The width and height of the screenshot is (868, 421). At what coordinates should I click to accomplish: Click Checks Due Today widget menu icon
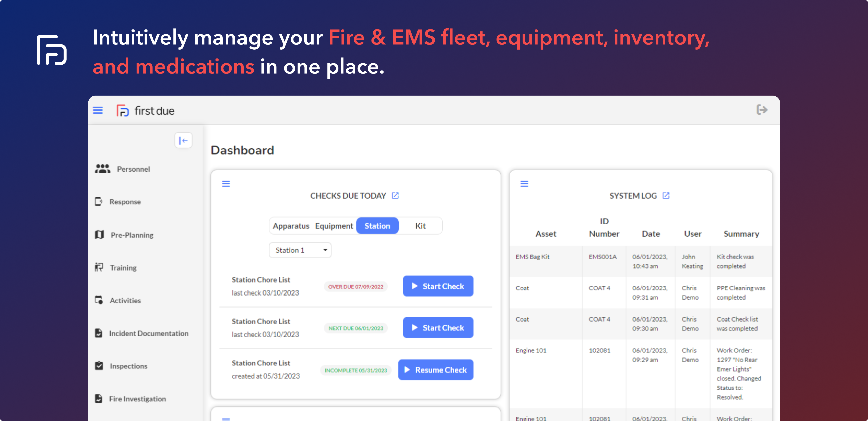click(226, 183)
